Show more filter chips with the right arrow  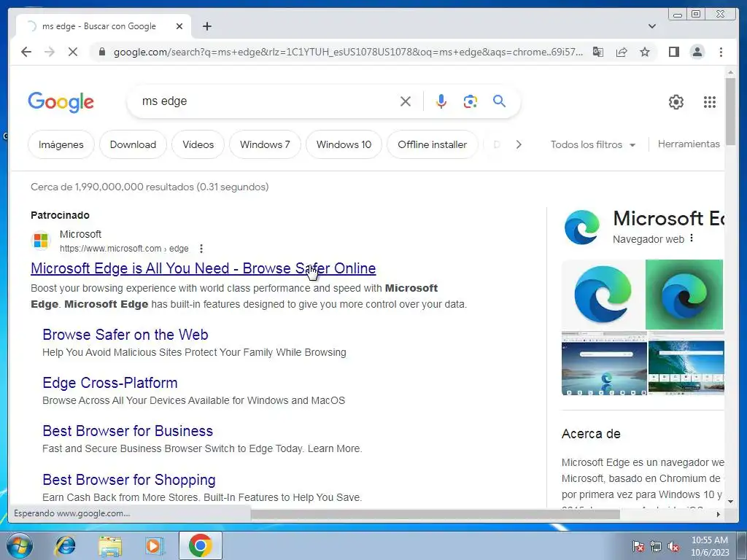point(519,144)
